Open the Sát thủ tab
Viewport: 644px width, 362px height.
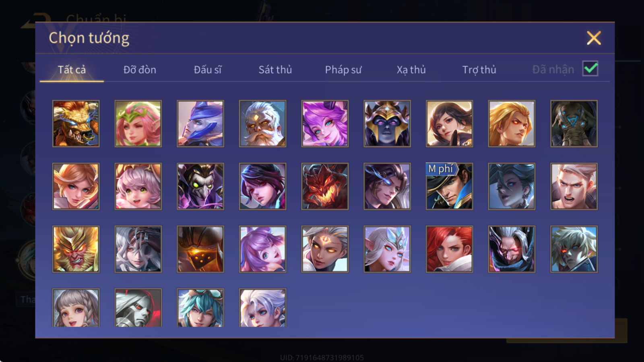[275, 70]
